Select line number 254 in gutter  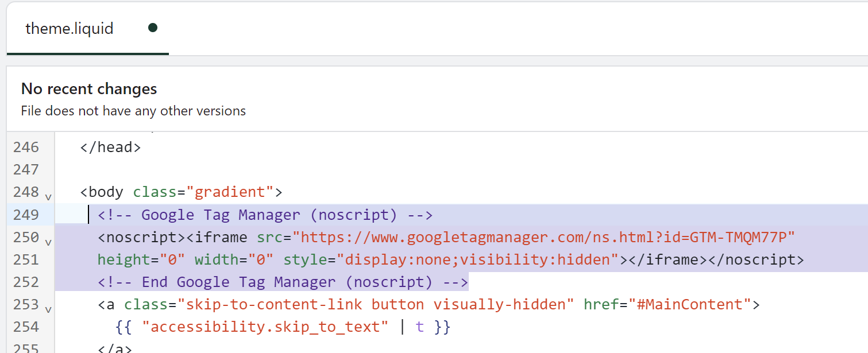pos(26,327)
